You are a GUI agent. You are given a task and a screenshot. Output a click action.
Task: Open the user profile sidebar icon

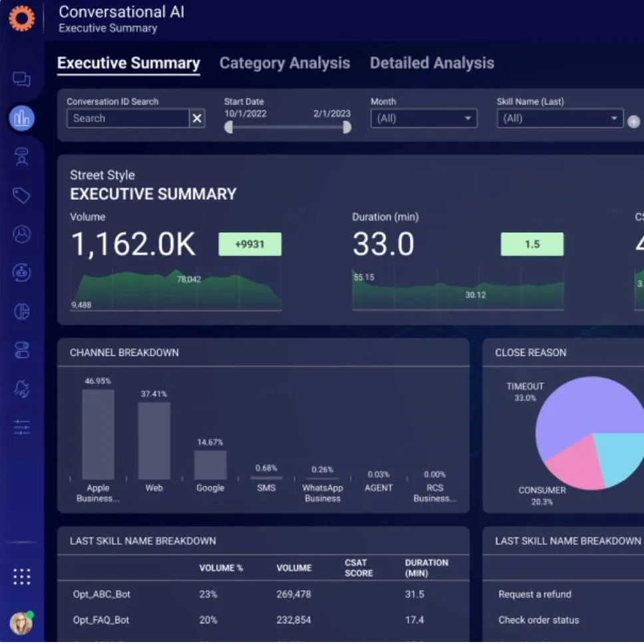click(x=22, y=234)
